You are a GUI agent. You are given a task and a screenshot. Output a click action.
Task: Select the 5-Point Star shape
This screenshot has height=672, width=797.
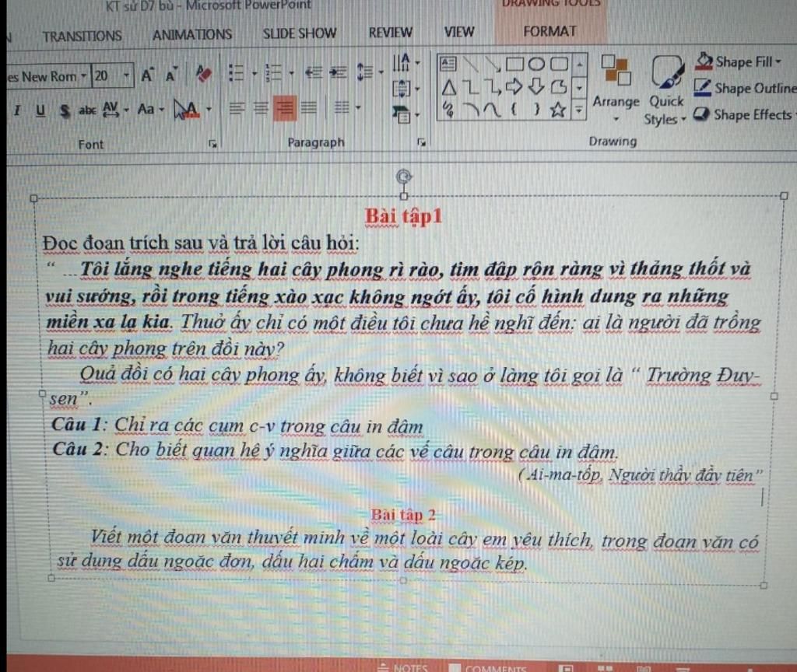[558, 109]
